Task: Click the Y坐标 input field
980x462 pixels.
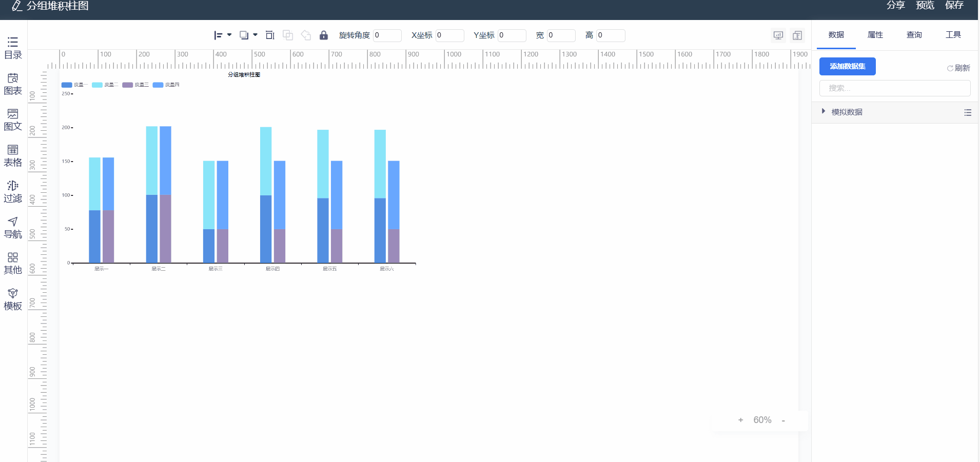Action: (x=512, y=35)
